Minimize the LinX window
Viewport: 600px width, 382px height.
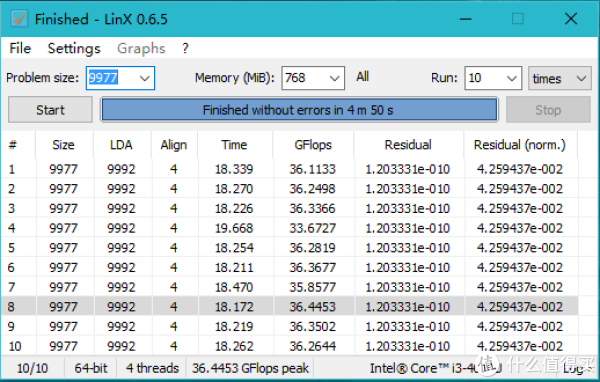tap(465, 19)
